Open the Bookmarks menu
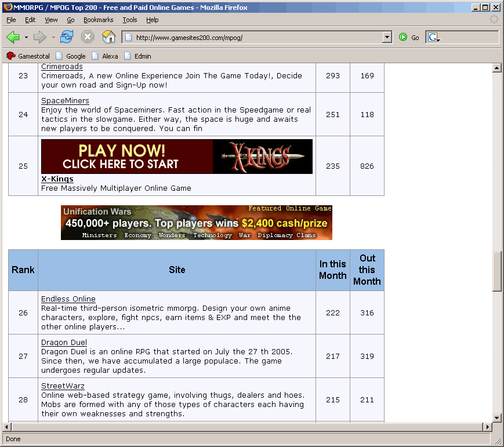Screen dimensions: 504x447 point(98,20)
